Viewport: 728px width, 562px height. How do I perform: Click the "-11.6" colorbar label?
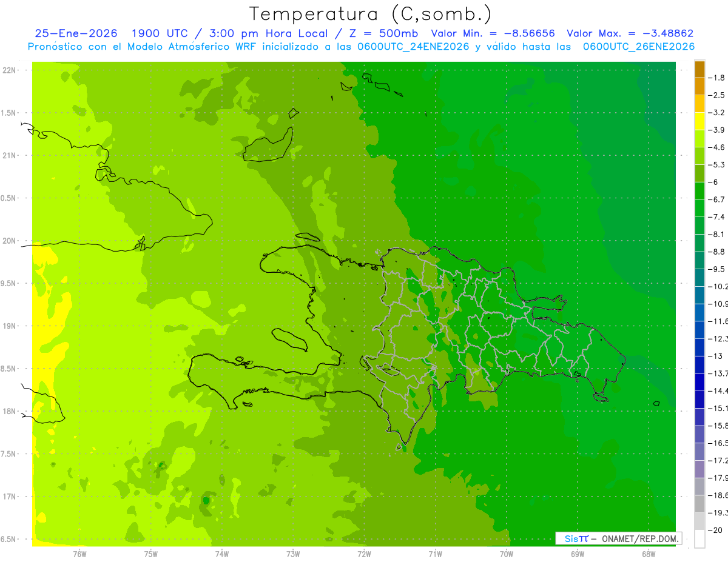click(718, 321)
